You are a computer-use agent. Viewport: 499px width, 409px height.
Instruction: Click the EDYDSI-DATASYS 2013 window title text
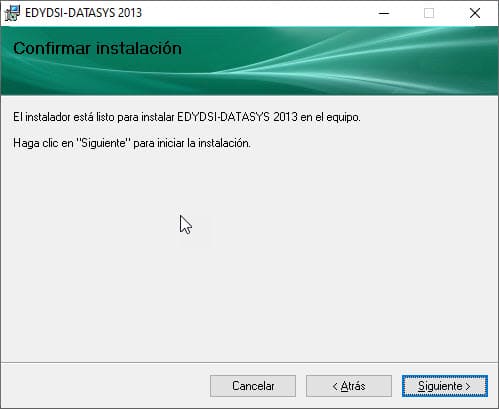[83, 13]
